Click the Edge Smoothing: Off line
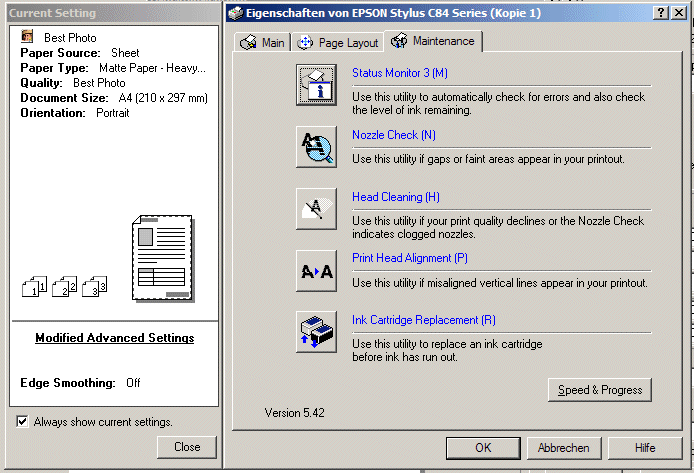Viewport: 694px width, 473px height. click(80, 382)
